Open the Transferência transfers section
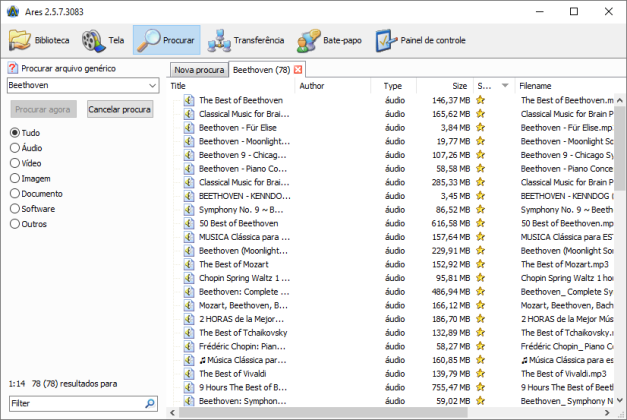Viewport: 627px width, 420px height. click(246, 40)
